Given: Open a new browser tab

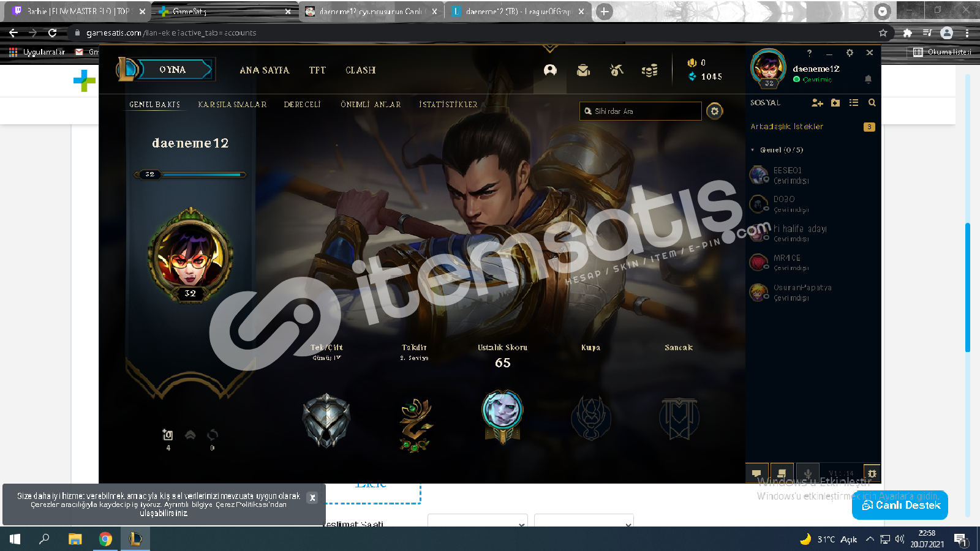Looking at the screenshot, I should coord(605,12).
